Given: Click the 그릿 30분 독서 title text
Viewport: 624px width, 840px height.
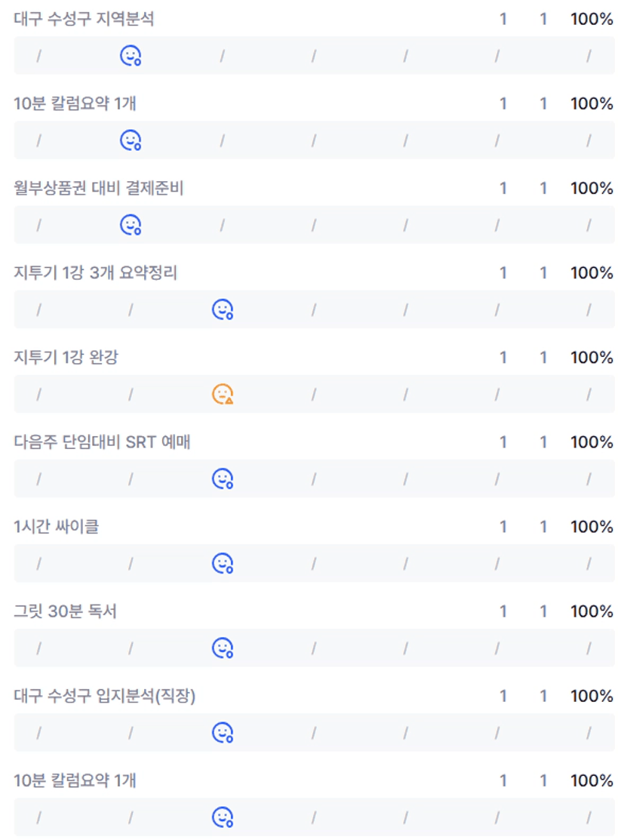Looking at the screenshot, I should point(65,611).
